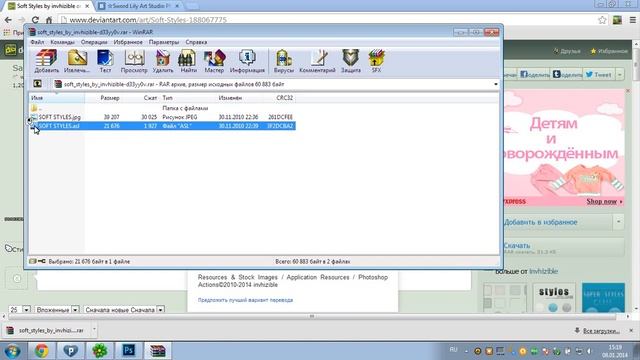Viewport: 640px width, 360px height.
Task: Show archive Информация (Info)
Action: (247, 61)
